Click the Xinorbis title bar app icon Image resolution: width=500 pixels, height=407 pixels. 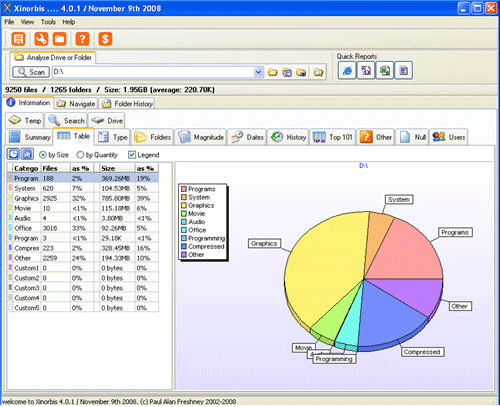7,8
